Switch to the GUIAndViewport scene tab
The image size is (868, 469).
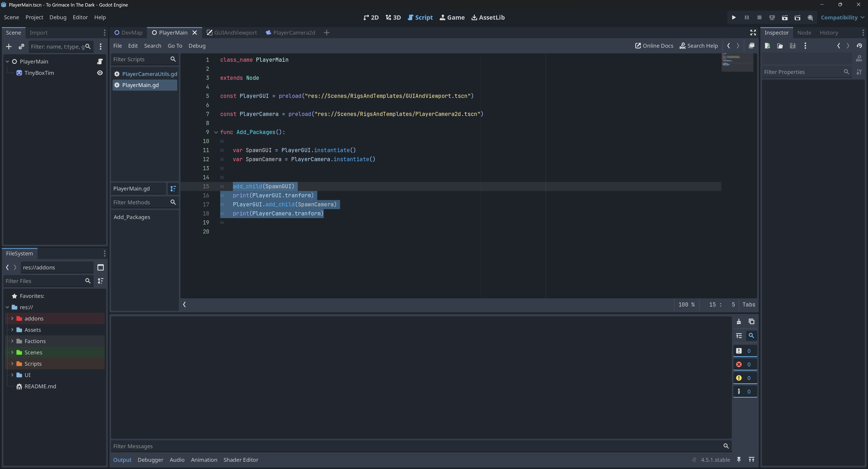pyautogui.click(x=232, y=33)
